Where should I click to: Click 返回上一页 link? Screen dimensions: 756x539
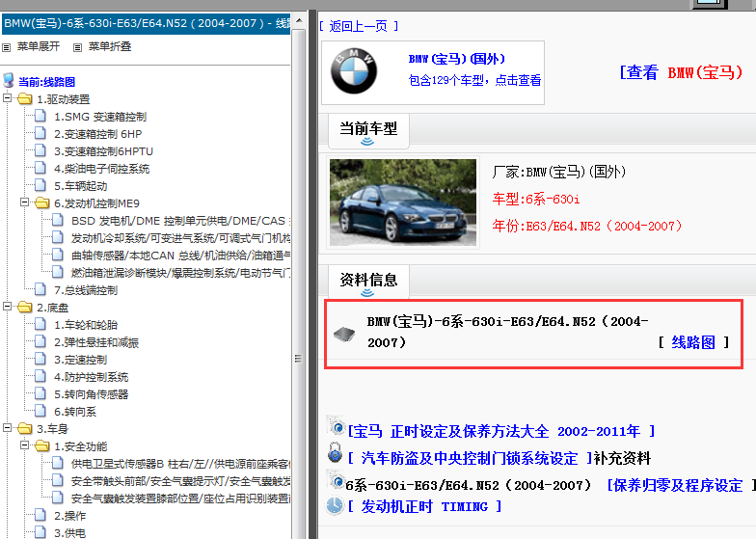pos(359,26)
